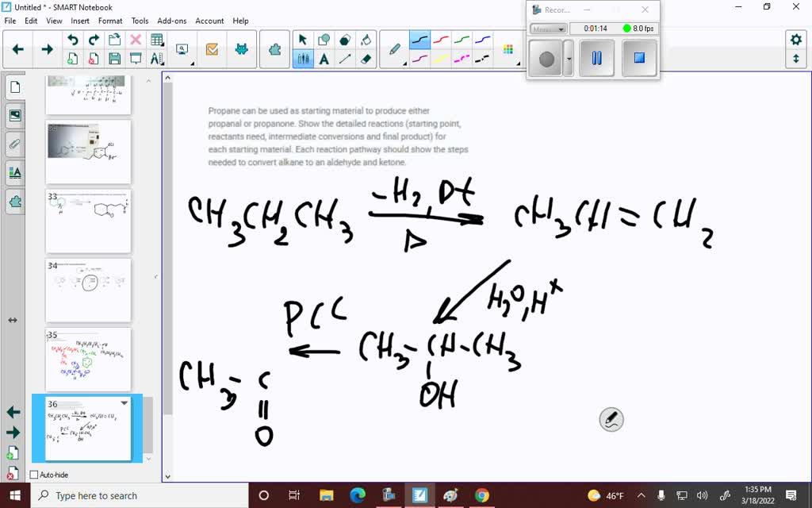Toggle toolbar position with up-down arrows
812x508 pixels.
click(x=796, y=60)
